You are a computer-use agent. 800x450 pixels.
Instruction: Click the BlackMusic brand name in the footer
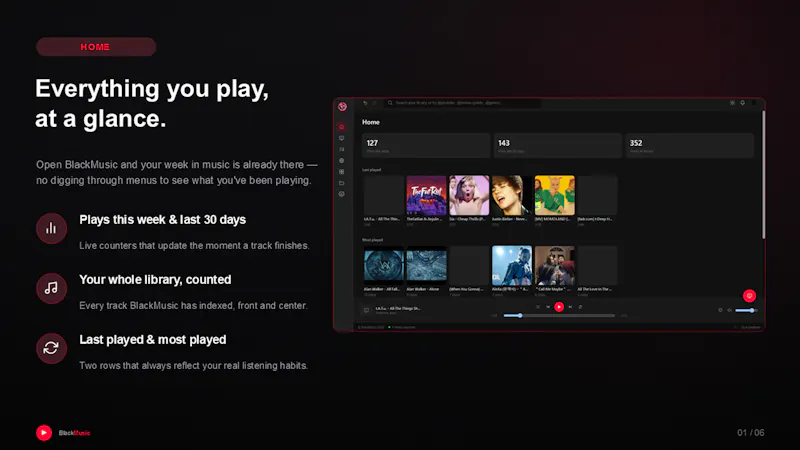tap(74, 433)
